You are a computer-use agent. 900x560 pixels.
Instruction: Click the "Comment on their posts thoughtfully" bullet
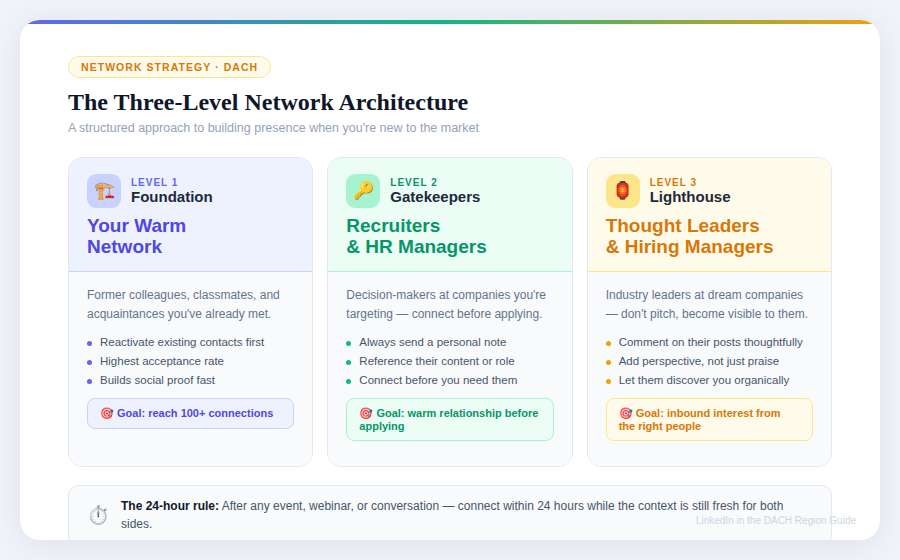tap(710, 342)
